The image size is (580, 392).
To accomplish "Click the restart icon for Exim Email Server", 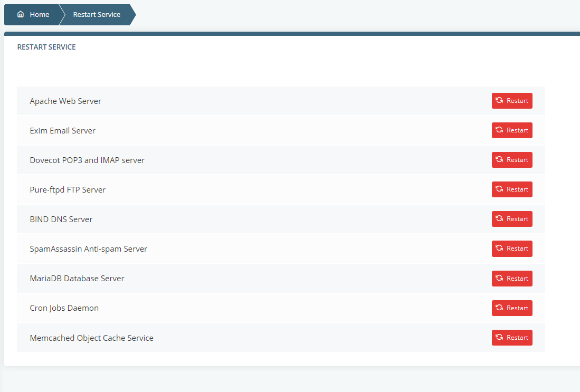I will (498, 130).
